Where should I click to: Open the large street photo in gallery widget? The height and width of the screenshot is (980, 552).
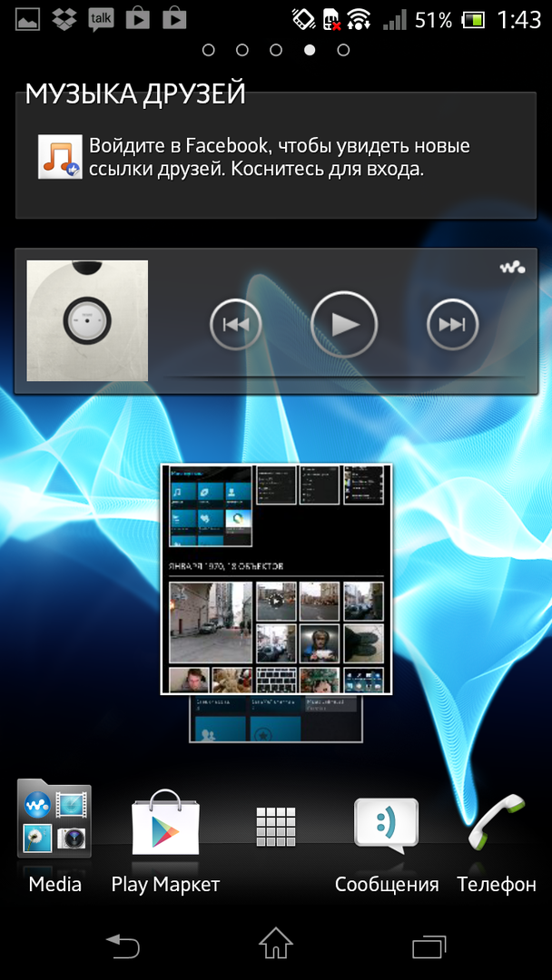coord(212,622)
